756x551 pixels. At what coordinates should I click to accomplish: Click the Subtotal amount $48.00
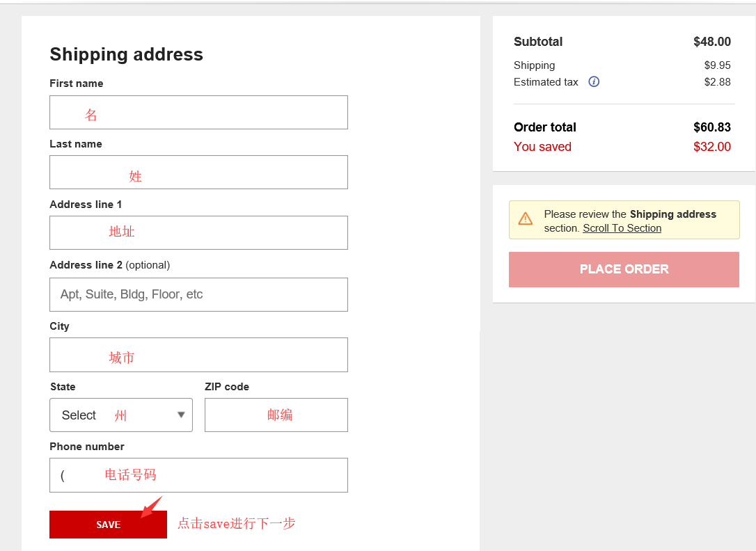tap(711, 42)
